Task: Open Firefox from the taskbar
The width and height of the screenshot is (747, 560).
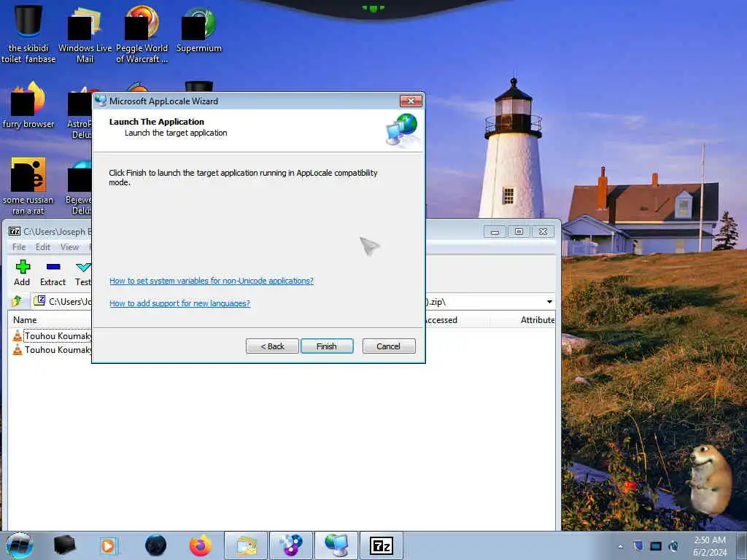Action: pos(201,545)
